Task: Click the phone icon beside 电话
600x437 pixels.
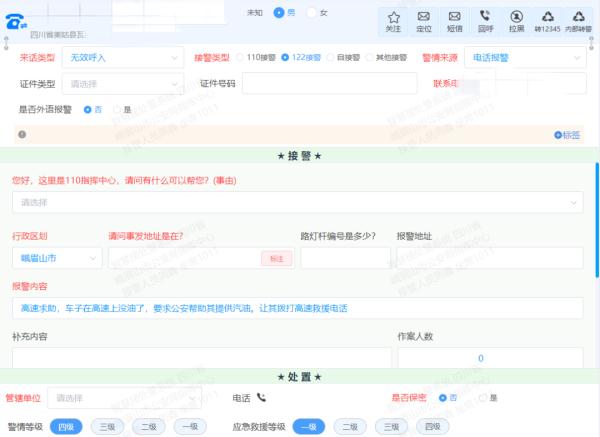Action: click(x=262, y=397)
